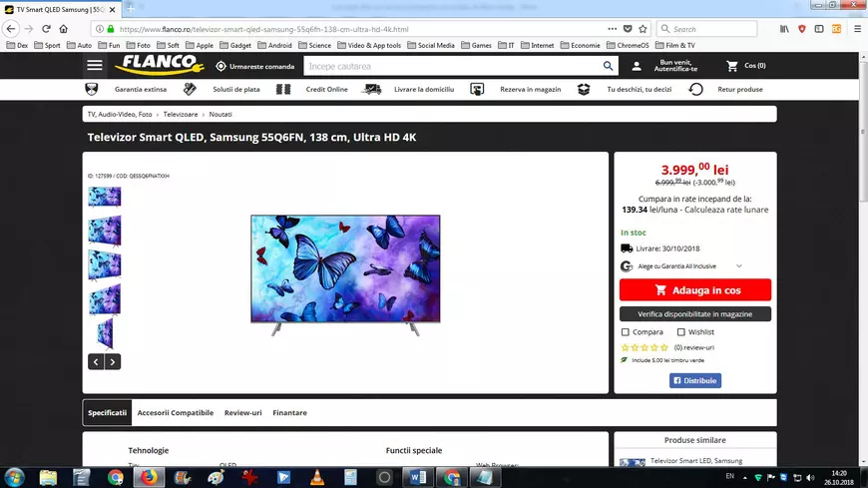Image resolution: width=868 pixels, height=488 pixels.
Task: Click the user account icon
Action: pos(637,67)
